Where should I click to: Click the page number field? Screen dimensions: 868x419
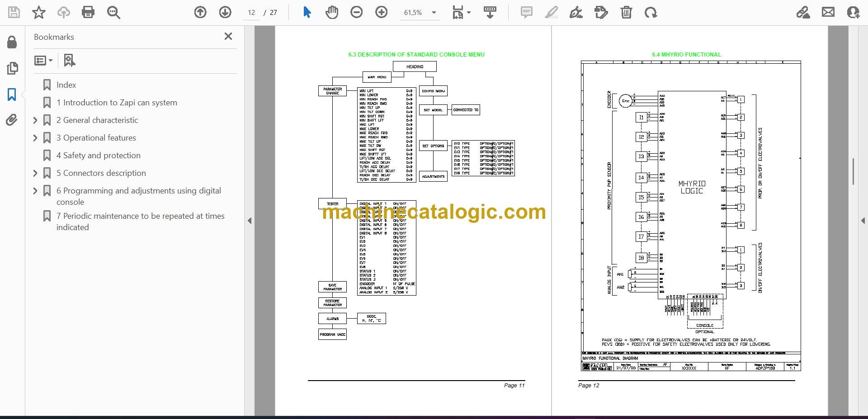pos(251,13)
